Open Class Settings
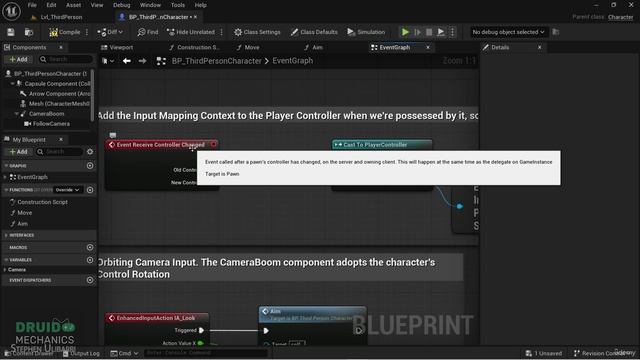Screen dimensions: 640x360 tap(257, 32)
